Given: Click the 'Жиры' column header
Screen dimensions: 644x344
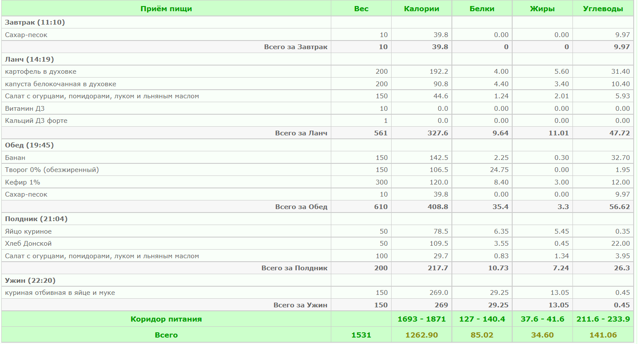Looking at the screenshot, I should [542, 9].
